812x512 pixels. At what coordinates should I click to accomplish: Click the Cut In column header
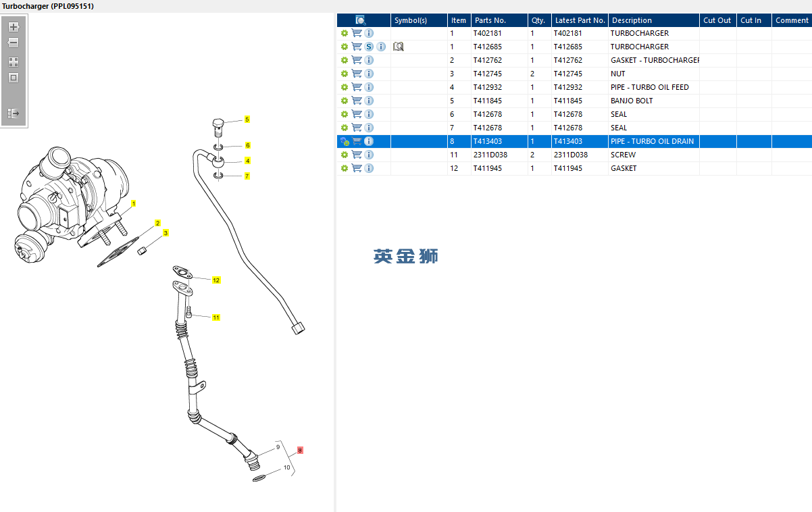[754, 20]
